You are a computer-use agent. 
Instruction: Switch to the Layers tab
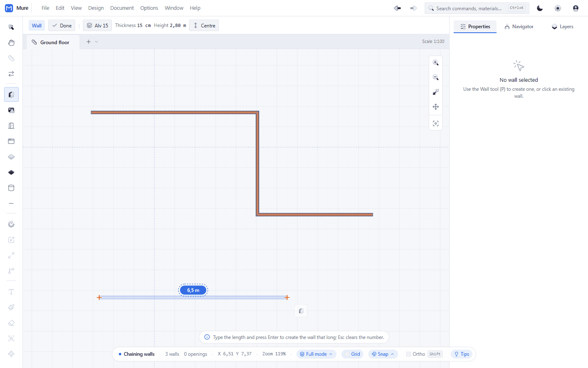(562, 27)
